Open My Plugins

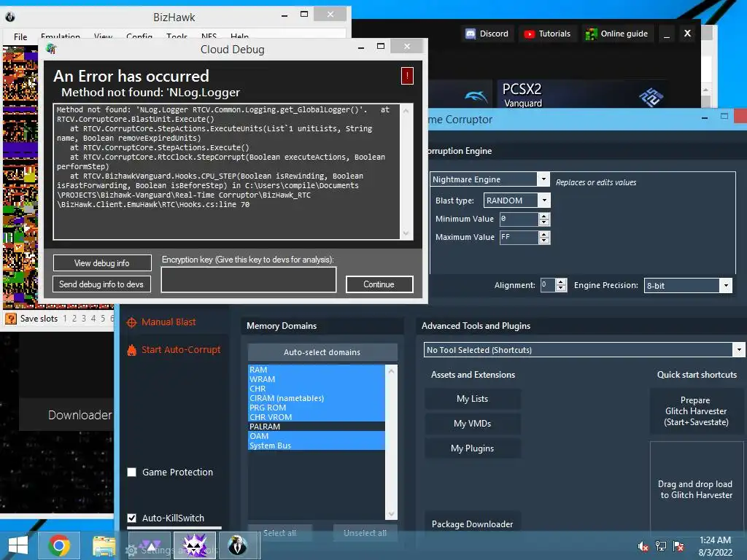pyautogui.click(x=472, y=448)
